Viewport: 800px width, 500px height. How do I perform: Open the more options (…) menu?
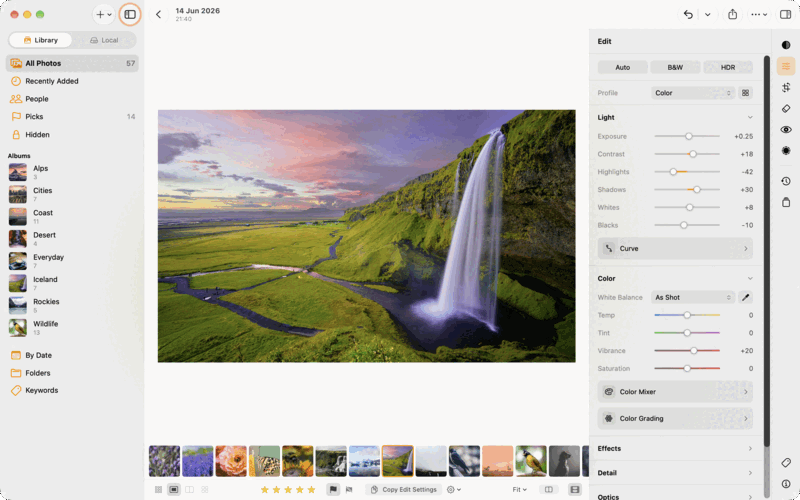[x=759, y=14]
